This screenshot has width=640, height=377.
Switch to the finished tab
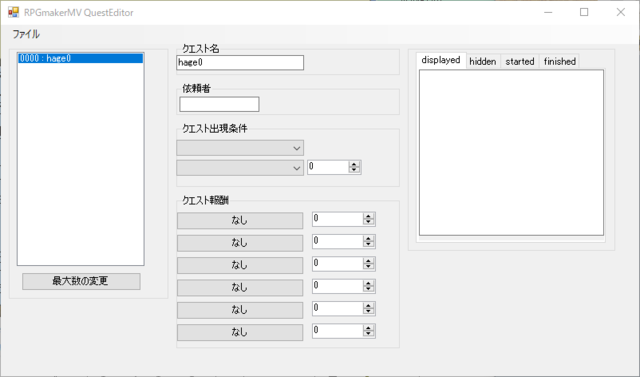[x=560, y=62]
